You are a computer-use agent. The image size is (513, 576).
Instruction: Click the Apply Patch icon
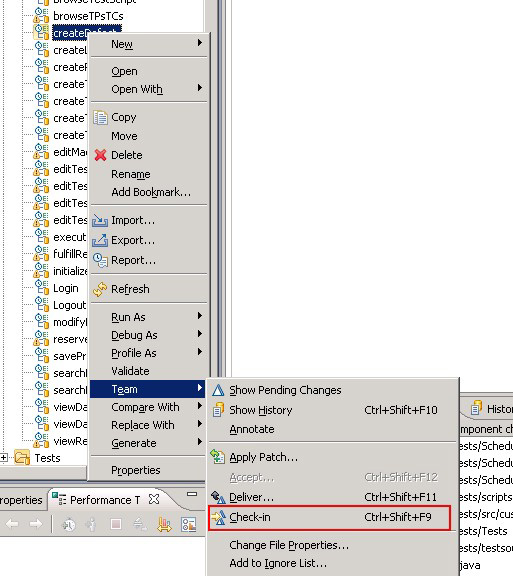click(x=218, y=457)
